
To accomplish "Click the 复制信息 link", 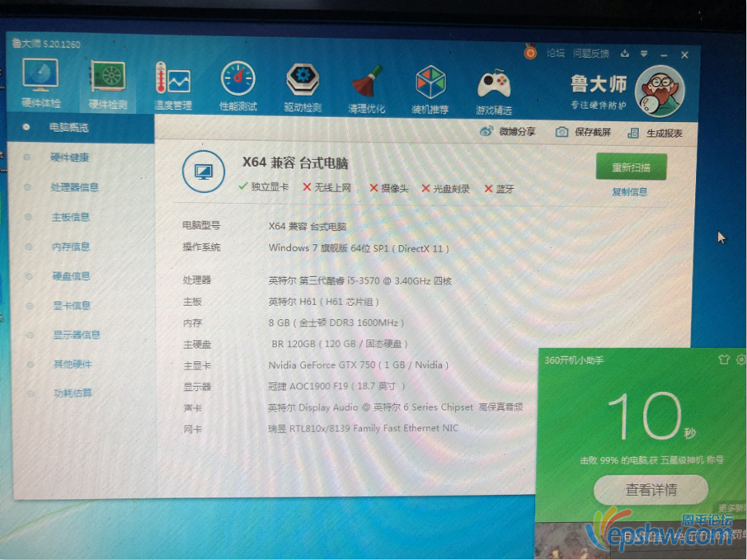I will click(629, 192).
